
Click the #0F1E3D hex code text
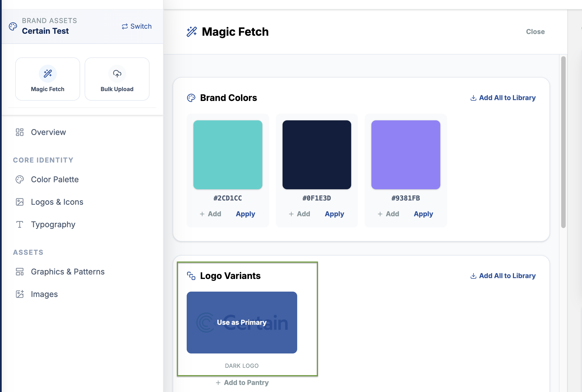(x=317, y=198)
